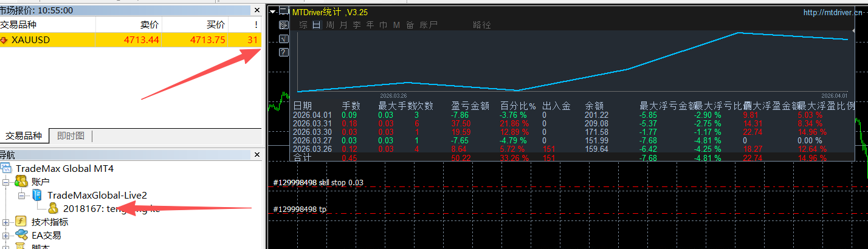Click the 账户 accounts folder icon

pyautogui.click(x=22, y=182)
